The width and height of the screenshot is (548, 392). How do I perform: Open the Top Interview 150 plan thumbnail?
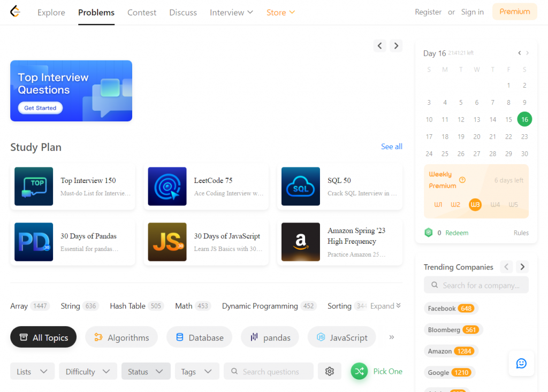(34, 186)
